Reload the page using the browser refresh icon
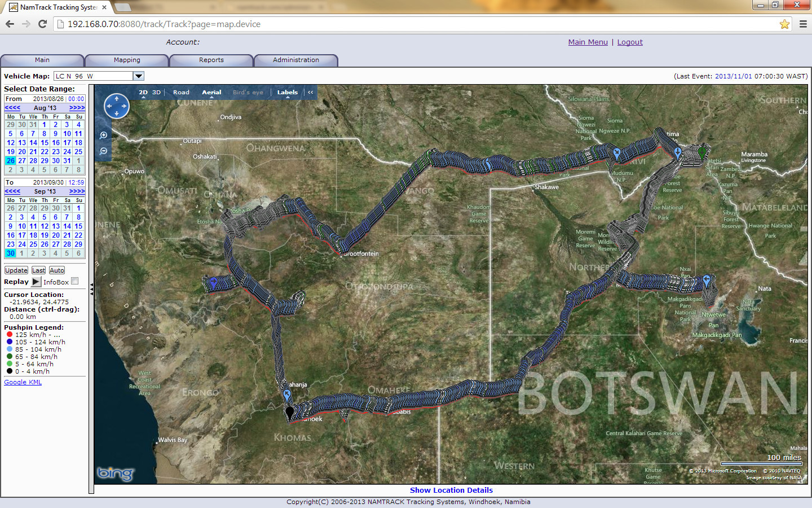The width and height of the screenshot is (812, 508). coord(42,24)
